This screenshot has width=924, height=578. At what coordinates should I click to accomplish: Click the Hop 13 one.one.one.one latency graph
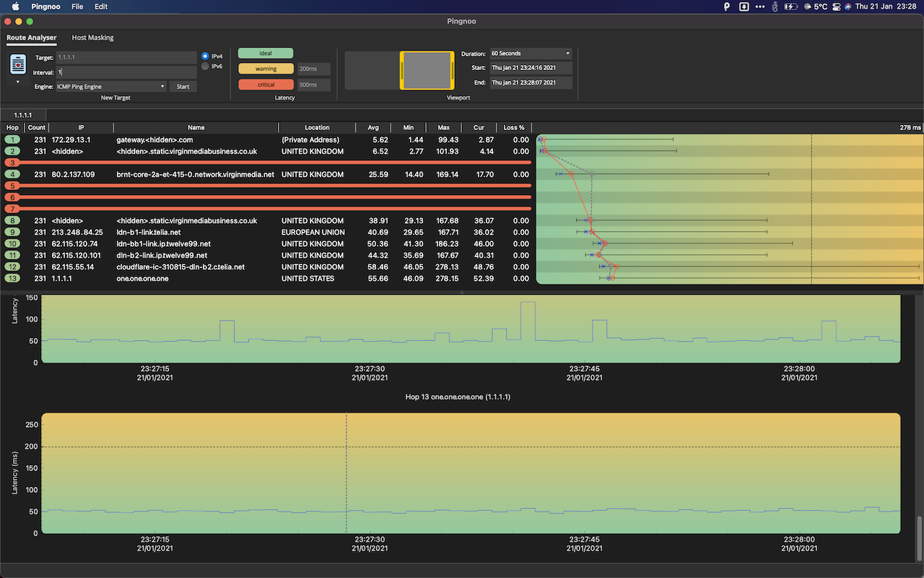[471, 473]
